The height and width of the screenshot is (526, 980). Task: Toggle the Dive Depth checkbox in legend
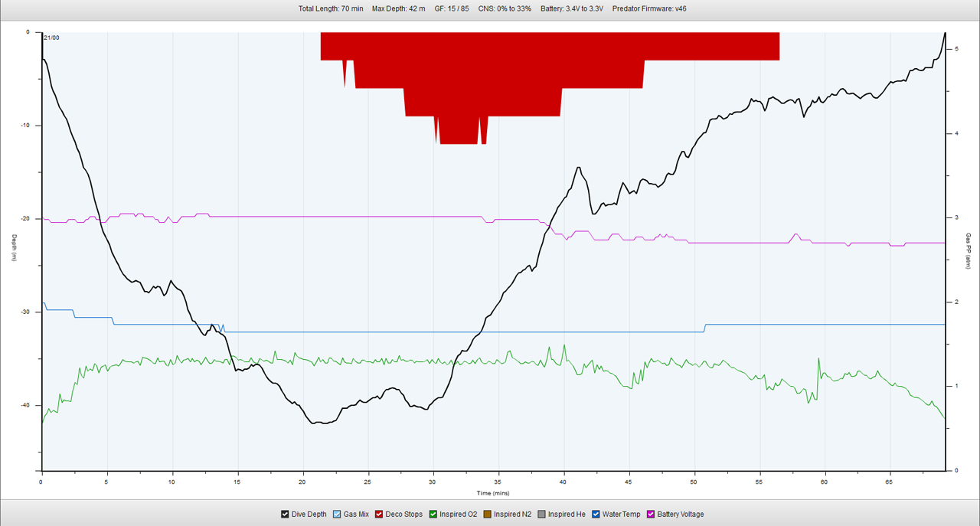(286, 515)
